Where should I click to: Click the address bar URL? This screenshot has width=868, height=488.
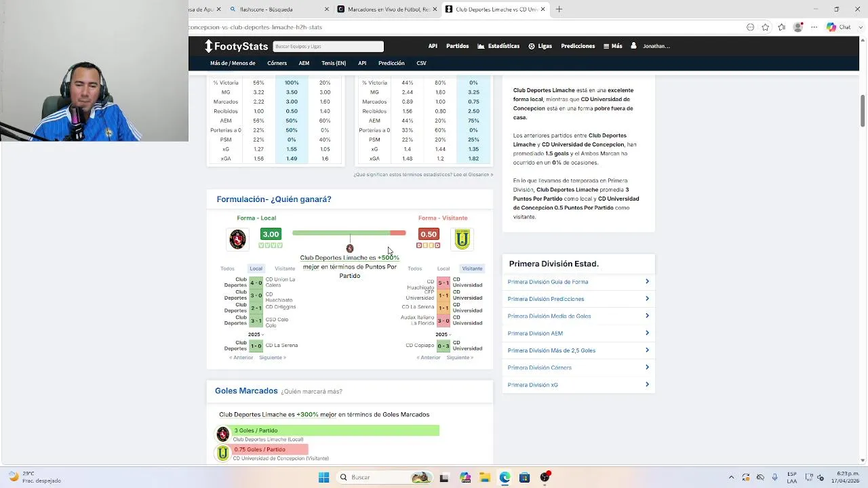(256, 27)
